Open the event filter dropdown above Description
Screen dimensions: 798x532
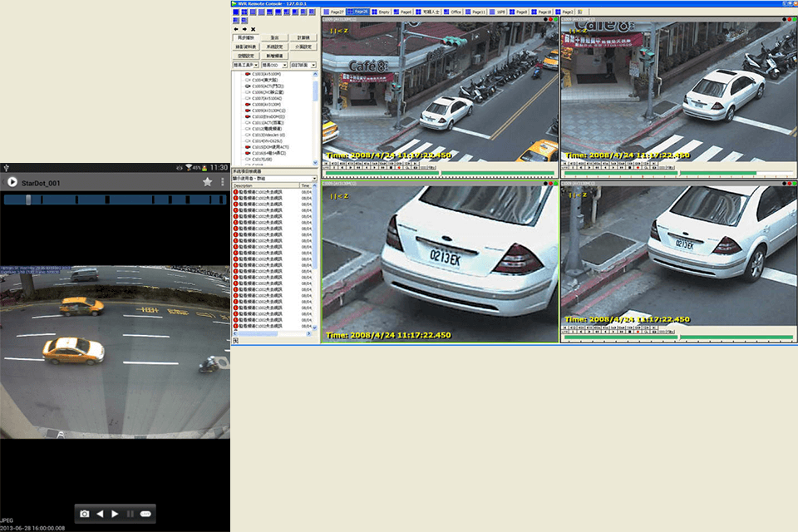coord(274,179)
